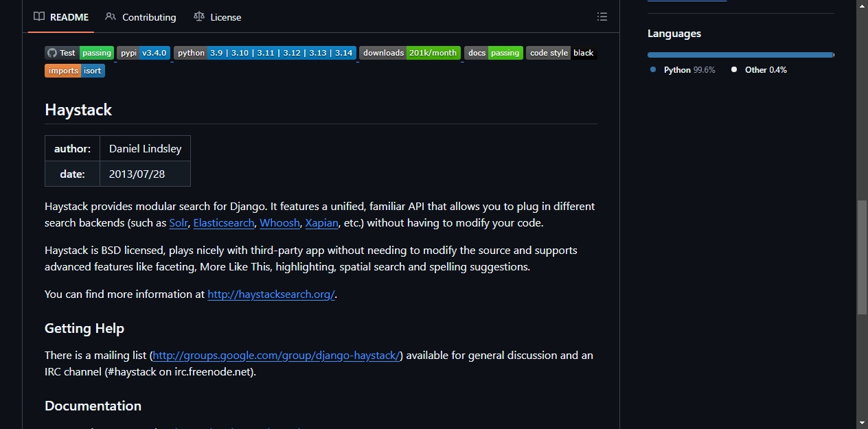The height and width of the screenshot is (429, 868).
Task: Click the Test passing badge
Action: tap(80, 53)
